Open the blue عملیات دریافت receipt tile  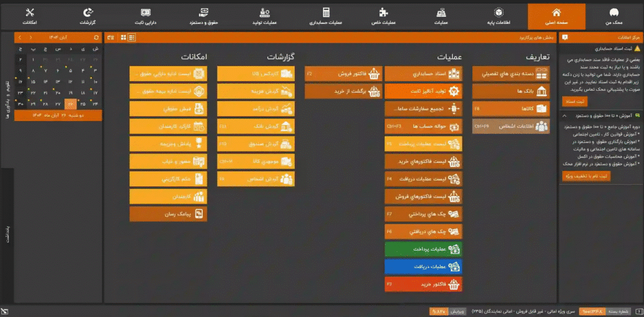424,266
